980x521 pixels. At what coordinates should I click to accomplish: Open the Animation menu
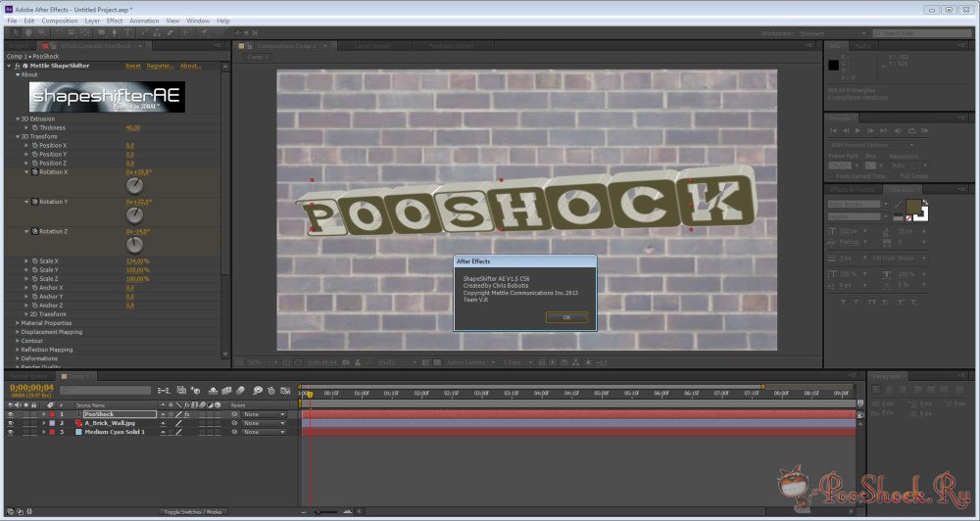point(144,21)
